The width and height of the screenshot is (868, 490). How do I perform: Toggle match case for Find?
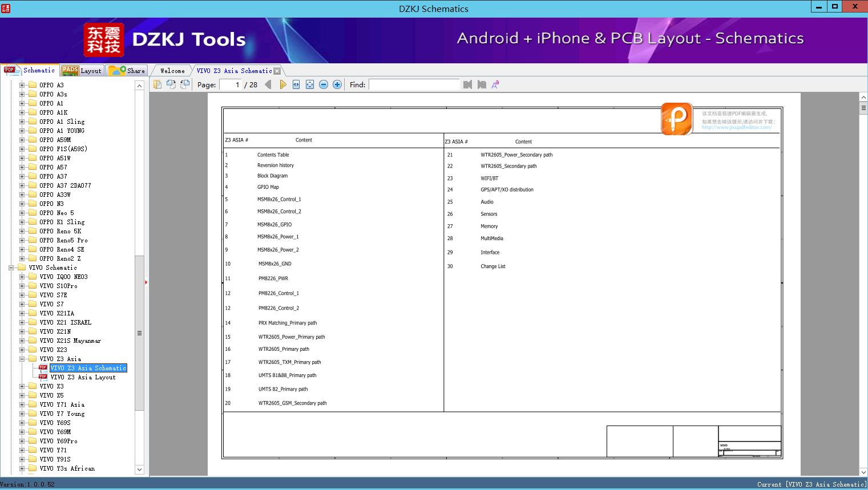495,84
